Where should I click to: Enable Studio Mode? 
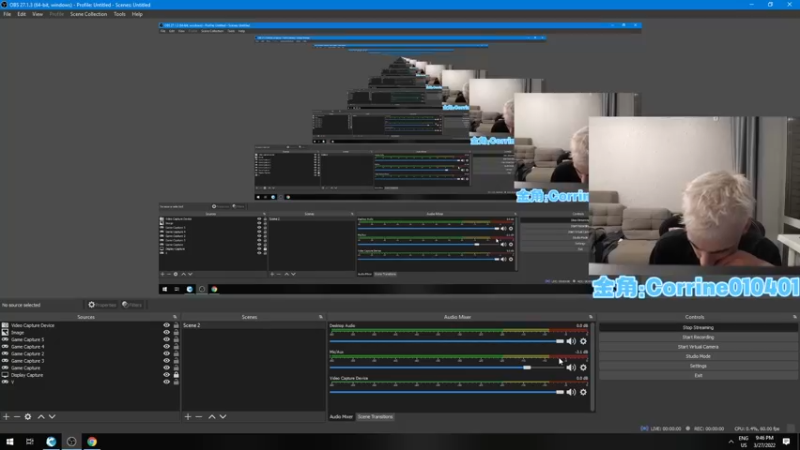[698, 356]
